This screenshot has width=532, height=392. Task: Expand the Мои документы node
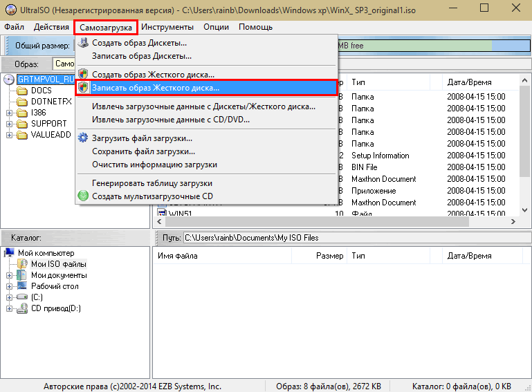[9, 275]
